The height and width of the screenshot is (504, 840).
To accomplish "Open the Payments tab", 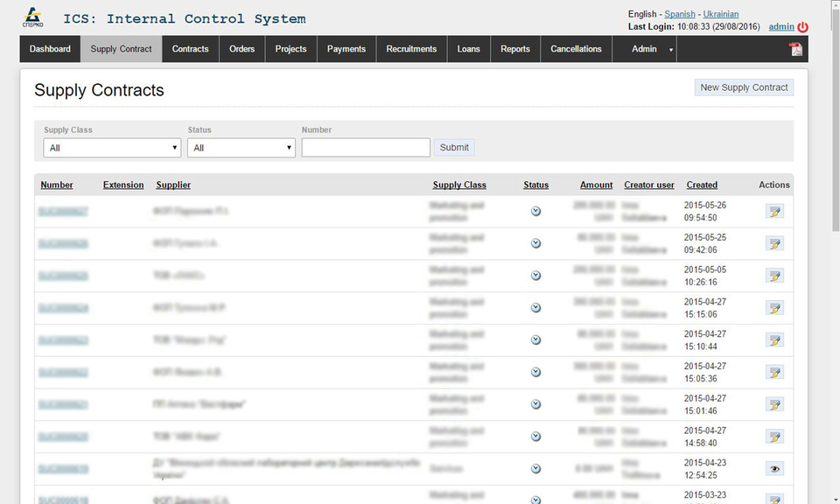I will pos(346,49).
